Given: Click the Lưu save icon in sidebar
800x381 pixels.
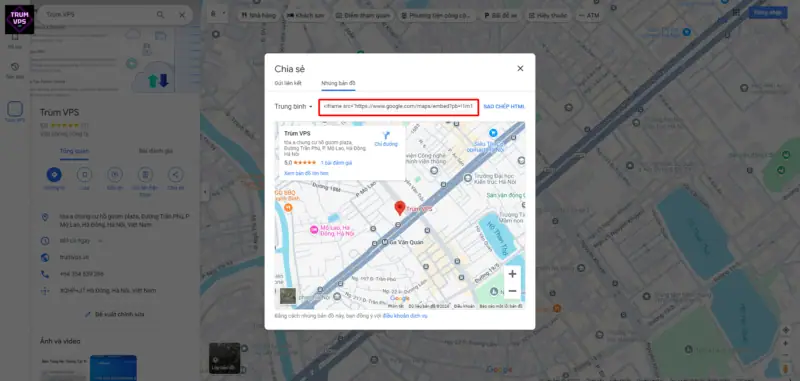Looking at the screenshot, I should point(84,175).
